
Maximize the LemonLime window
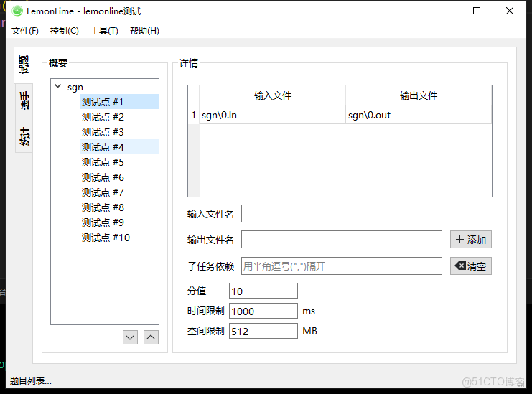pos(477,11)
